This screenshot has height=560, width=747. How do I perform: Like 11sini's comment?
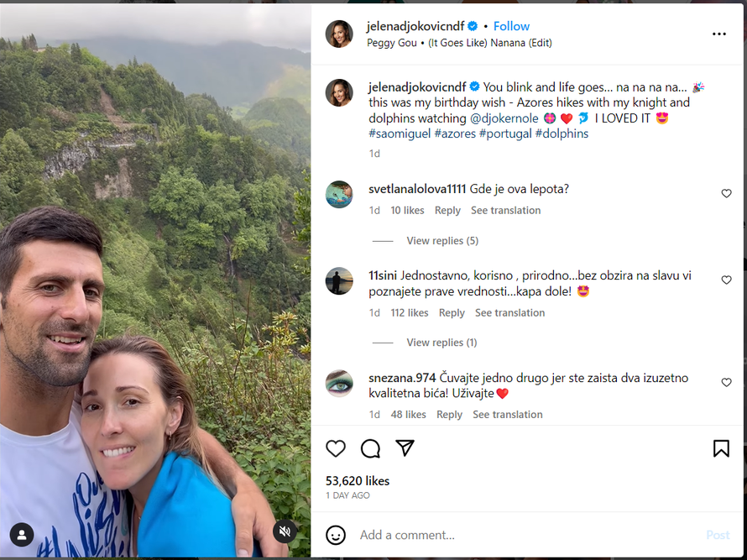click(x=727, y=280)
